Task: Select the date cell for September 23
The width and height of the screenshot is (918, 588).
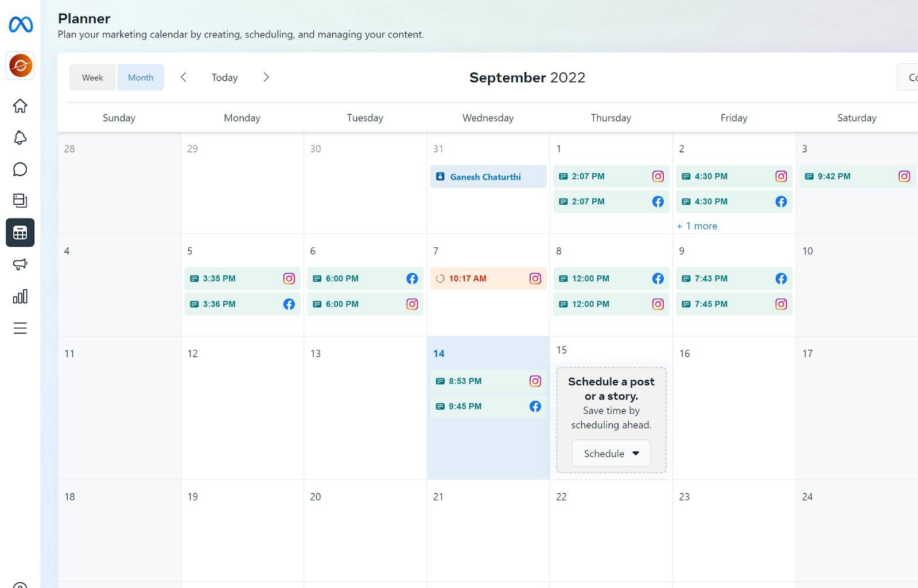Action: 734,531
